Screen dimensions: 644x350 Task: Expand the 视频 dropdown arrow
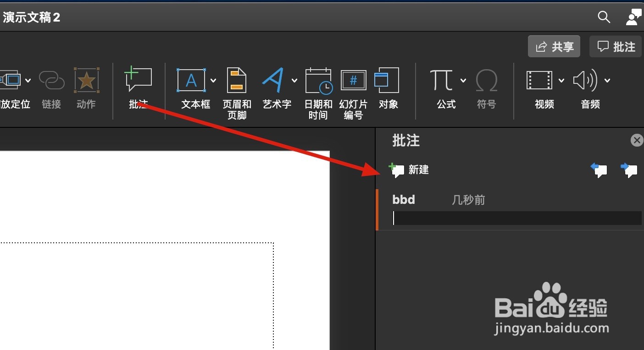561,81
